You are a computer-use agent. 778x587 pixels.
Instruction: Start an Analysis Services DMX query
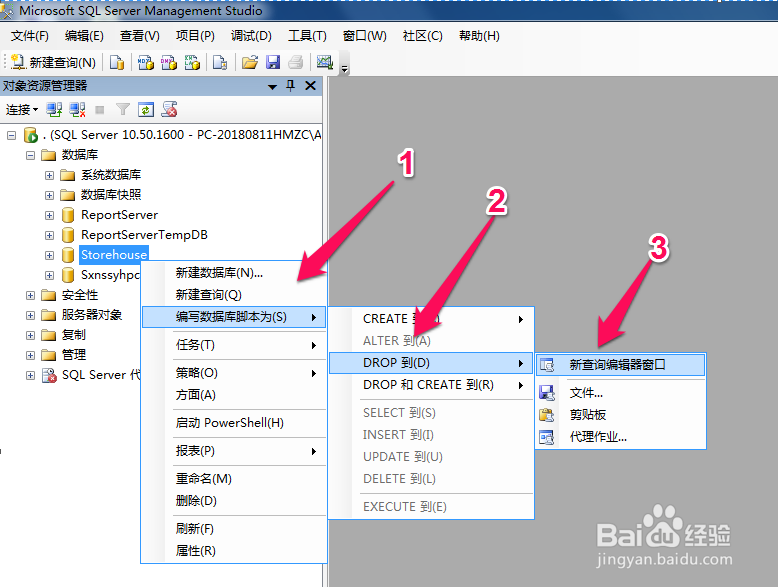tap(169, 63)
